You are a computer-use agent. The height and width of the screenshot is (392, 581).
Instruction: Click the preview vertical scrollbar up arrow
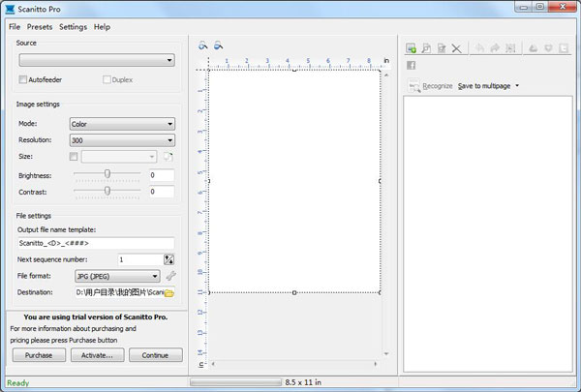[386, 75]
